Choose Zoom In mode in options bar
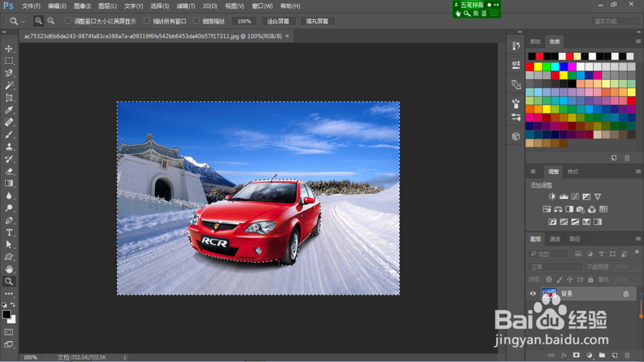The width and height of the screenshot is (644, 362). click(x=38, y=21)
